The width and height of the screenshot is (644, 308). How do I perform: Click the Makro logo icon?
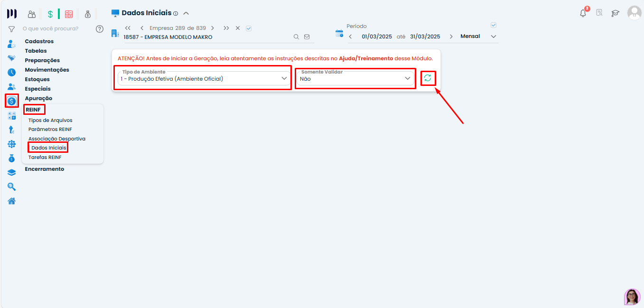(x=12, y=14)
